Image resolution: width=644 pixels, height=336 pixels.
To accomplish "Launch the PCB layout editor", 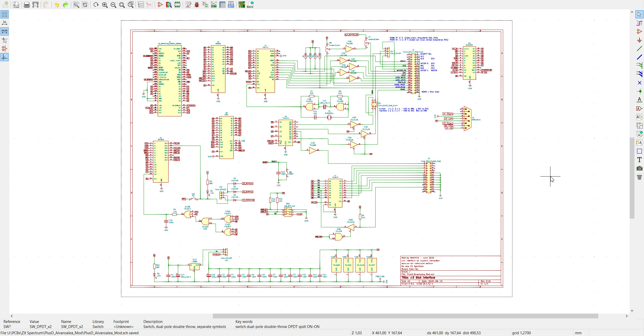I will coord(242,5).
